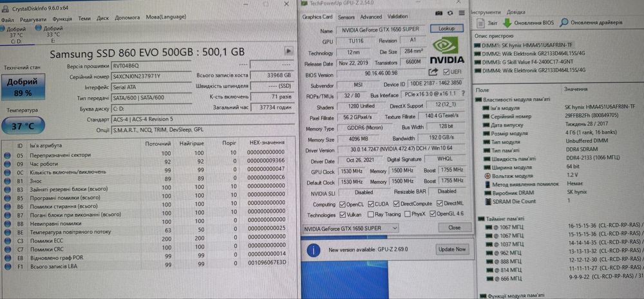Toggle the OpenGL 4.6 checkbox
This screenshot has height=299, width=644.
433,214
